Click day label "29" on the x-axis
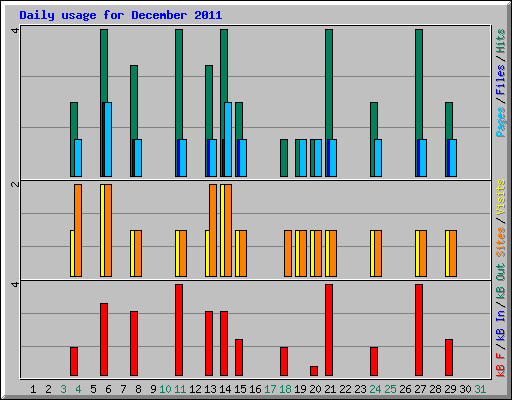 450,389
